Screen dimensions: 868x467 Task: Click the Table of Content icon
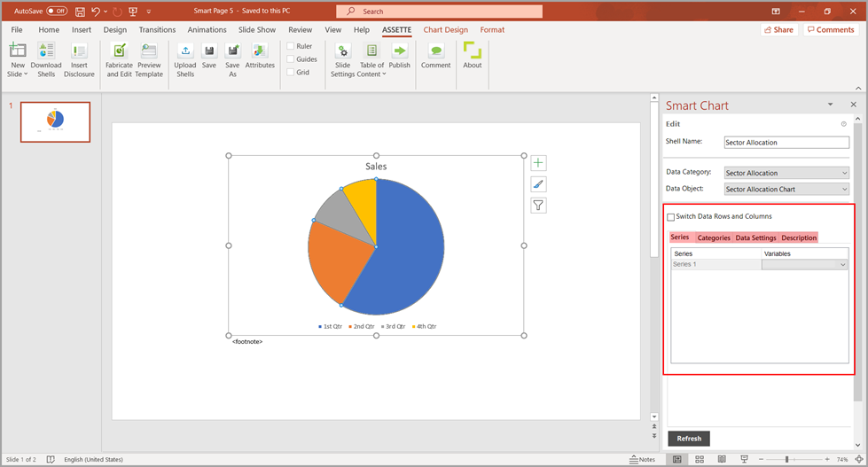(x=372, y=51)
